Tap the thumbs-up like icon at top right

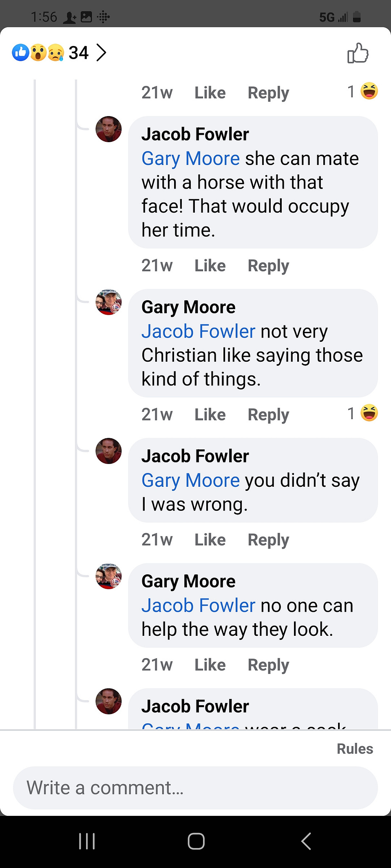click(x=358, y=53)
